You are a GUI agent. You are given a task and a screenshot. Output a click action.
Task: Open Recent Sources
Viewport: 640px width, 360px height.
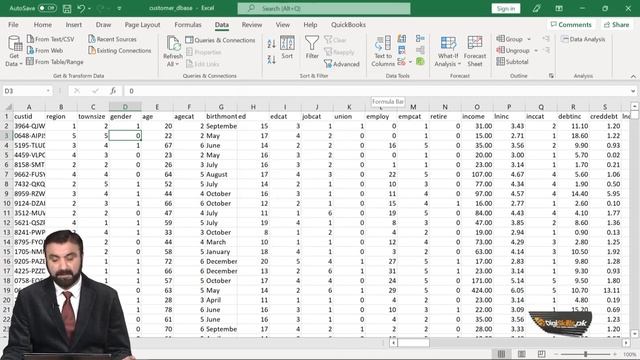[x=112, y=39]
